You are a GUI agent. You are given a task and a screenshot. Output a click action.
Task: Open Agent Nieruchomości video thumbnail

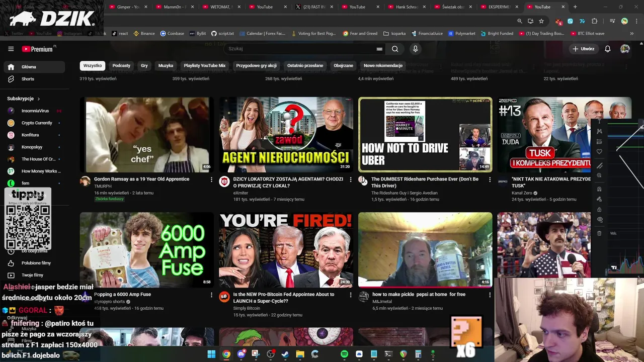tap(286, 134)
